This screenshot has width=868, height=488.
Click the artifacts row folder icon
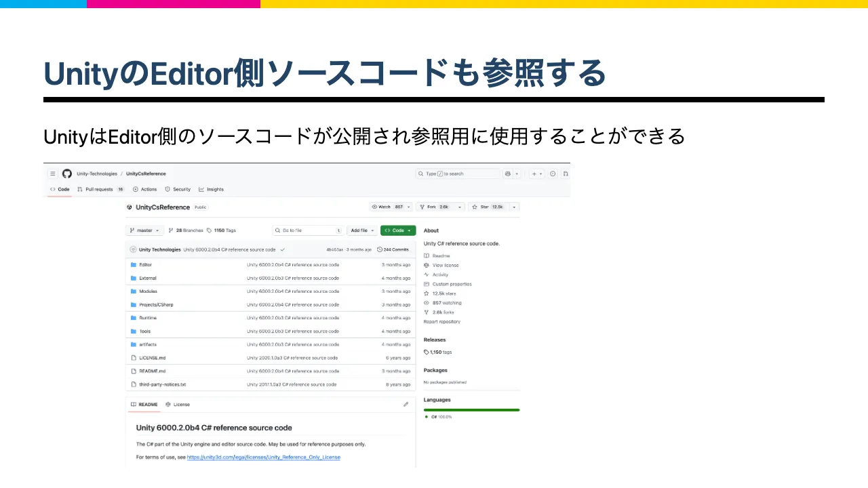(134, 344)
